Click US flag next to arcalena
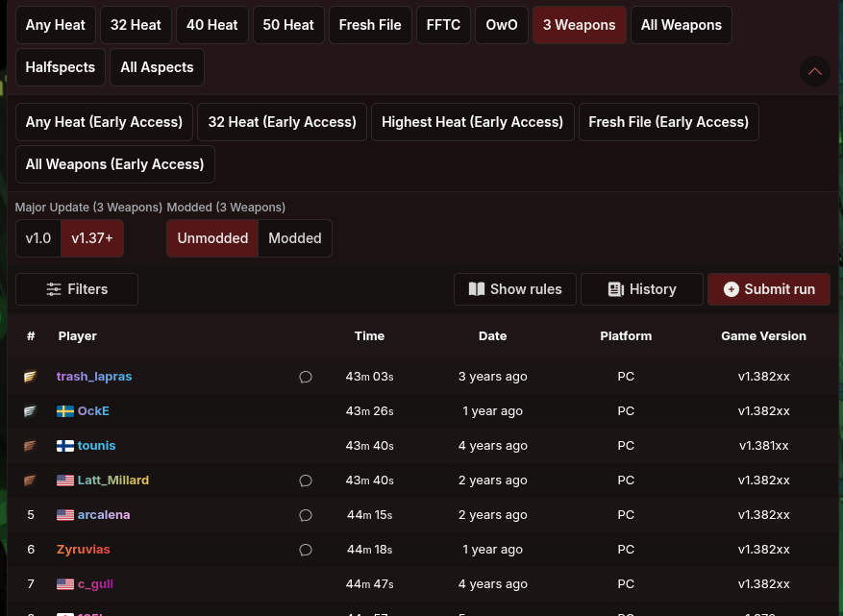 (x=65, y=515)
